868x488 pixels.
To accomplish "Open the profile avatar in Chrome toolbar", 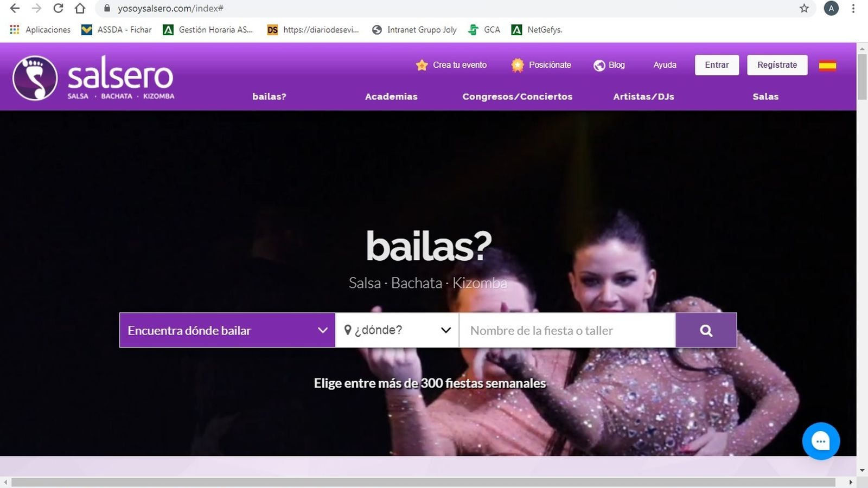I will (831, 8).
